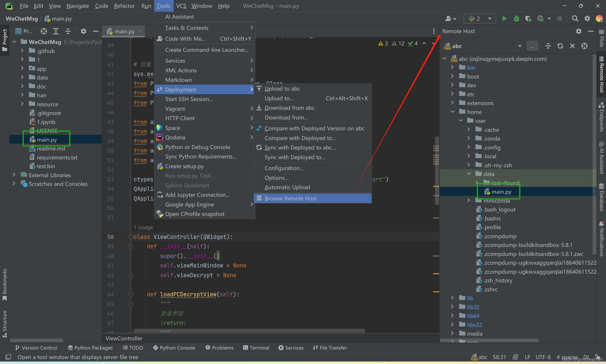Open IDE settings gear in main toolbar
606x364 pixels.
tap(587, 18)
